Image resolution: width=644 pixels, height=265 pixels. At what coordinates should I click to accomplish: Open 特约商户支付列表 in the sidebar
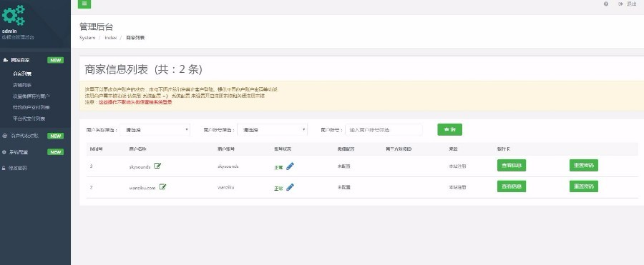(x=31, y=107)
